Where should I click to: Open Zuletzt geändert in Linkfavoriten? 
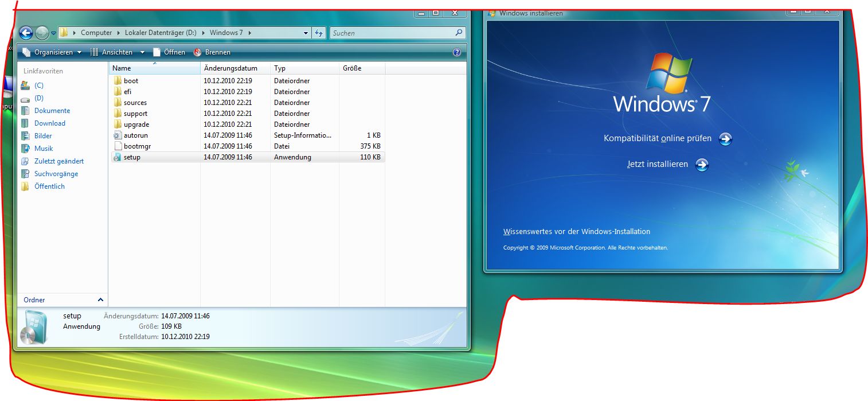pos(59,161)
